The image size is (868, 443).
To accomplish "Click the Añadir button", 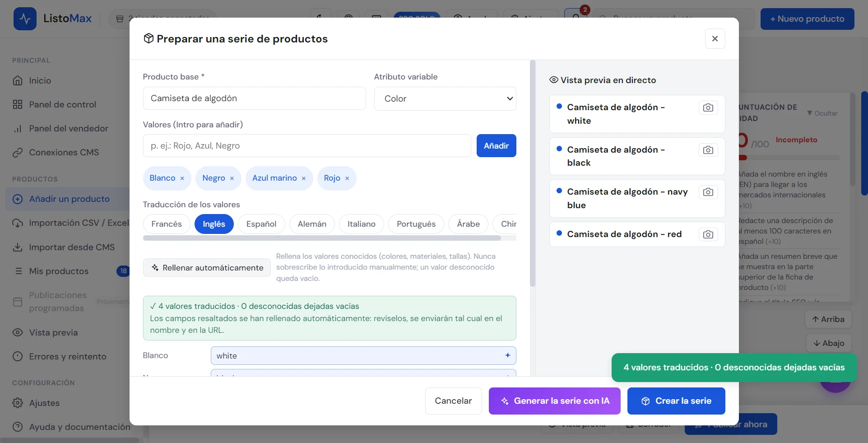I will (497, 146).
